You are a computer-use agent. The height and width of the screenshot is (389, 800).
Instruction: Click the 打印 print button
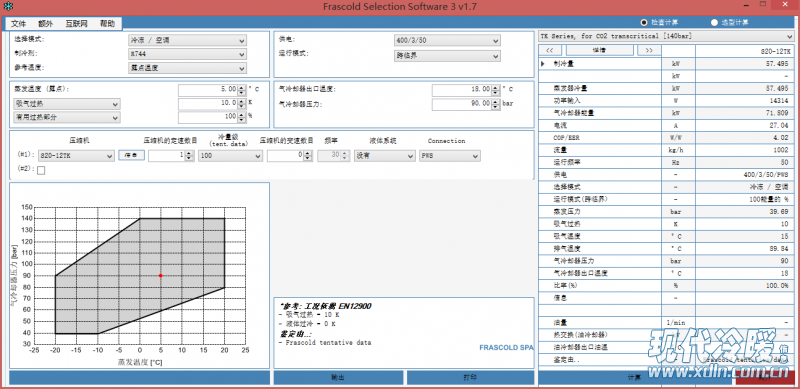click(x=470, y=378)
